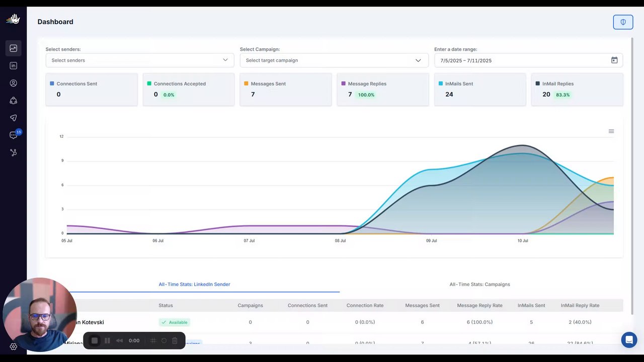Image resolution: width=644 pixels, height=362 pixels.
Task: Toggle the Connections Accepted chart series
Action: [x=176, y=84]
